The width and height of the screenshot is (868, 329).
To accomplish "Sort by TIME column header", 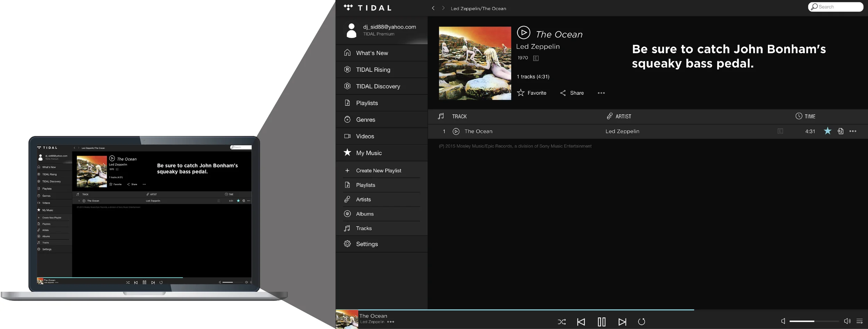I will click(805, 116).
